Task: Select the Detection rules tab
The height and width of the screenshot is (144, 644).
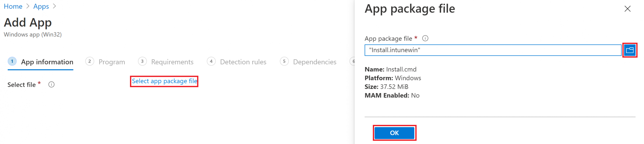Action: [243, 62]
